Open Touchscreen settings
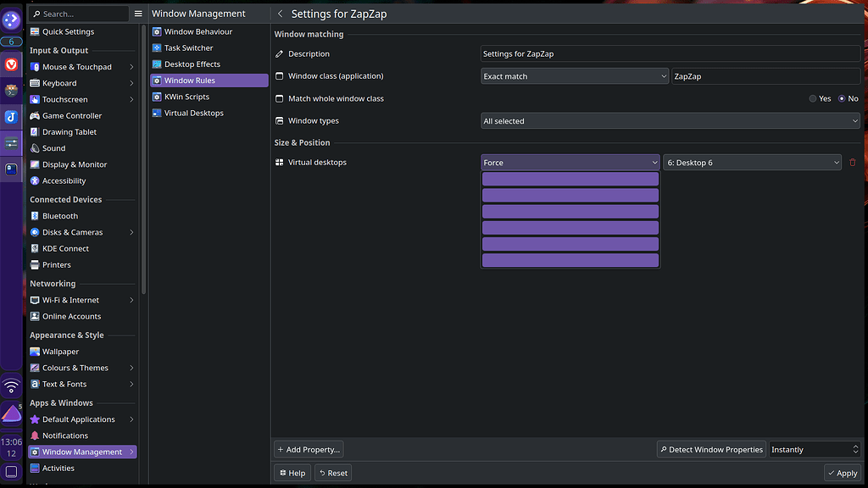The width and height of the screenshot is (868, 488). coord(82,100)
